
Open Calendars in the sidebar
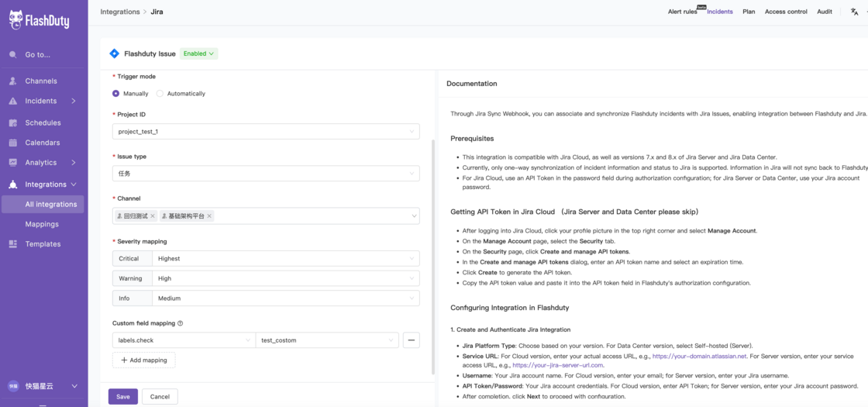coord(43,143)
